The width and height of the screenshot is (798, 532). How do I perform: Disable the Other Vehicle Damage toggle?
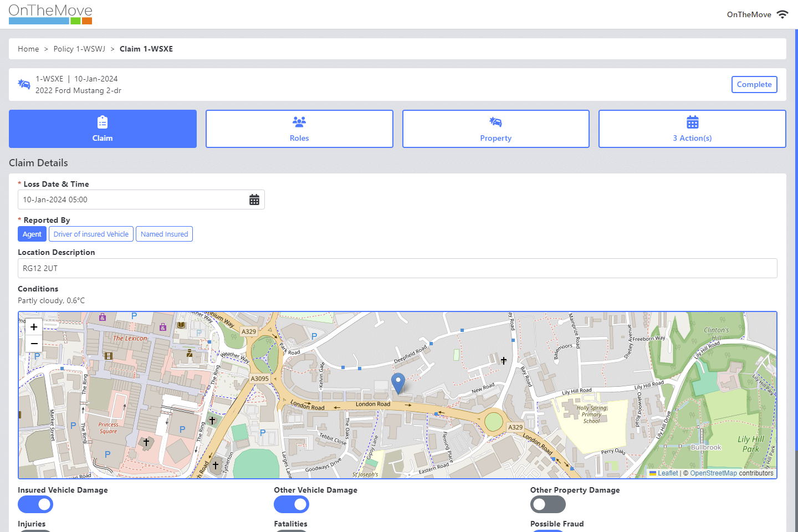click(x=291, y=504)
